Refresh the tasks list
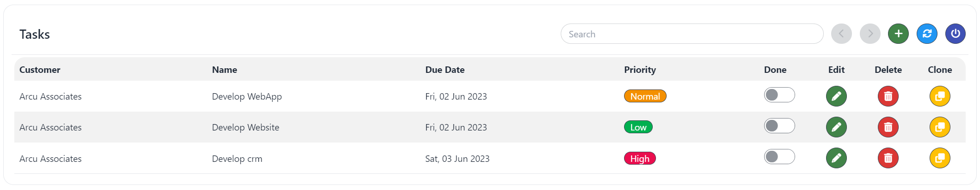The width and height of the screenshot is (980, 190). point(927,34)
